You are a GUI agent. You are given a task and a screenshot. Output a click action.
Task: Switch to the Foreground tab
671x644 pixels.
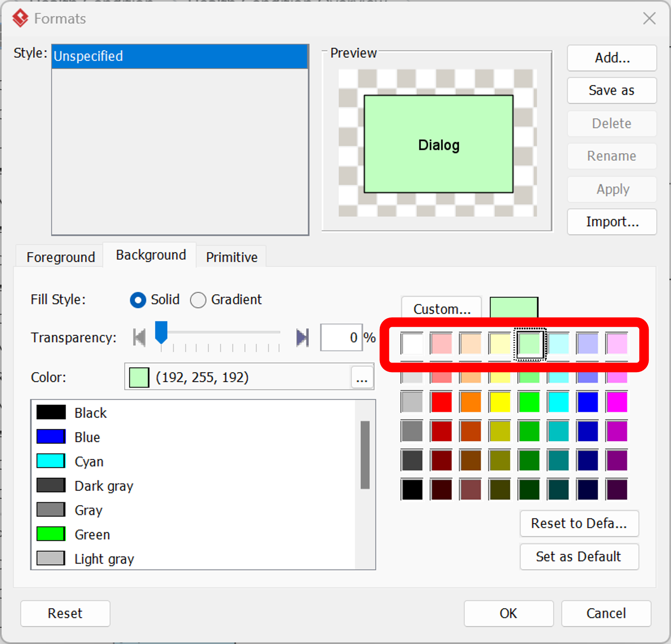coord(61,257)
